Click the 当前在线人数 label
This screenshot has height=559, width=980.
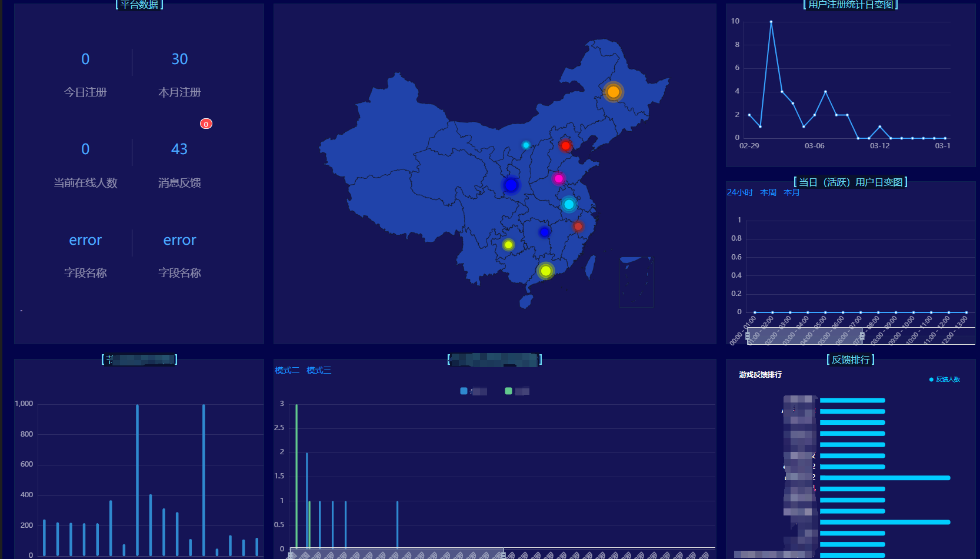(x=85, y=183)
